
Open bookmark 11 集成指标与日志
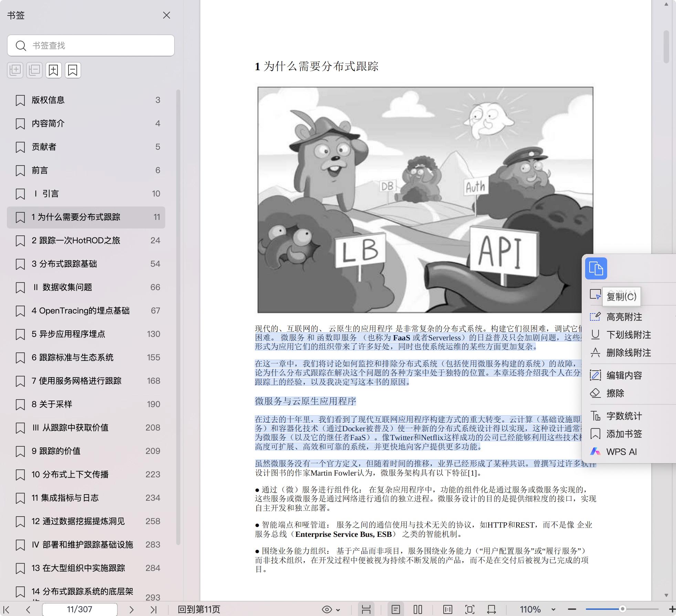coord(86,498)
